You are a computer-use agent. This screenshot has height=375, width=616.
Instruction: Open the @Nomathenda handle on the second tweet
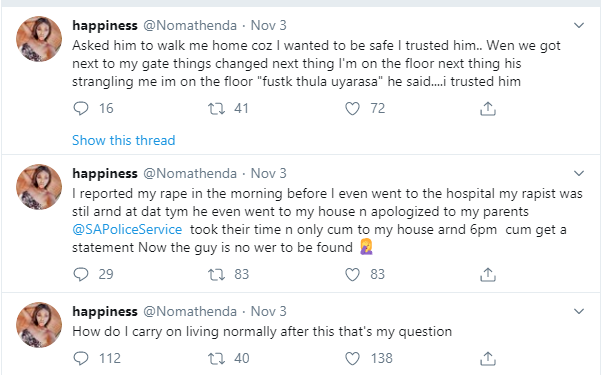coord(190,173)
